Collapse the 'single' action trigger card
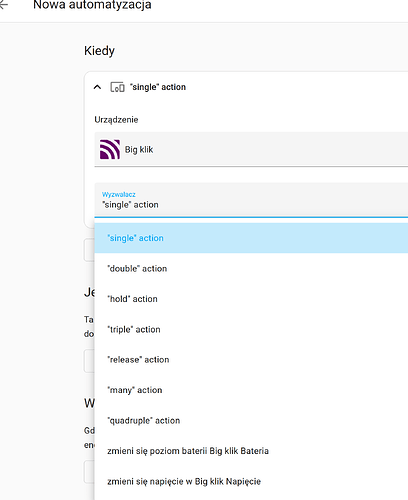 click(x=97, y=87)
